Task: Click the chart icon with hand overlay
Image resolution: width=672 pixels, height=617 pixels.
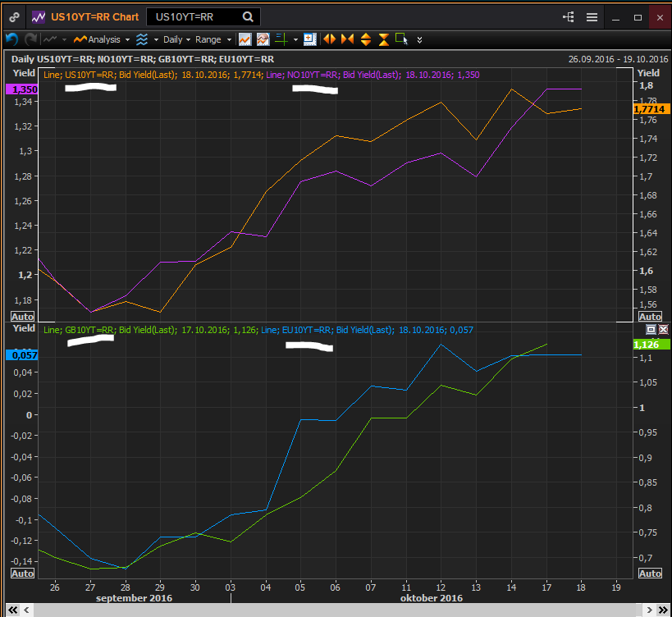Action: click(263, 39)
